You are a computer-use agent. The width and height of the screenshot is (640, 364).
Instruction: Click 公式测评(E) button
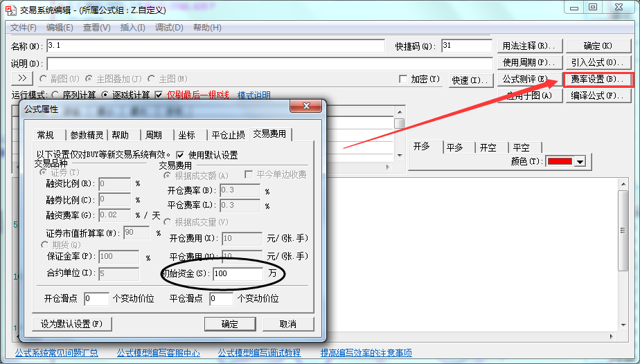click(530, 80)
